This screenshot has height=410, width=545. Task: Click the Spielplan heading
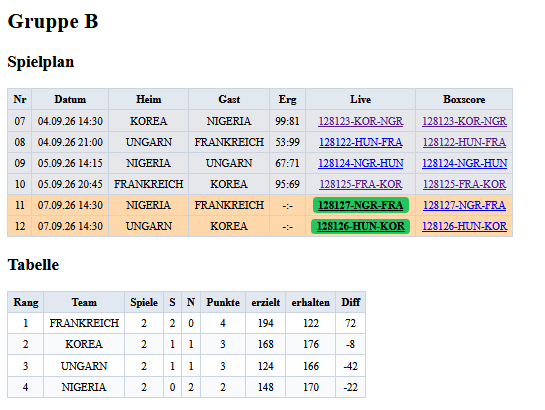point(41,62)
